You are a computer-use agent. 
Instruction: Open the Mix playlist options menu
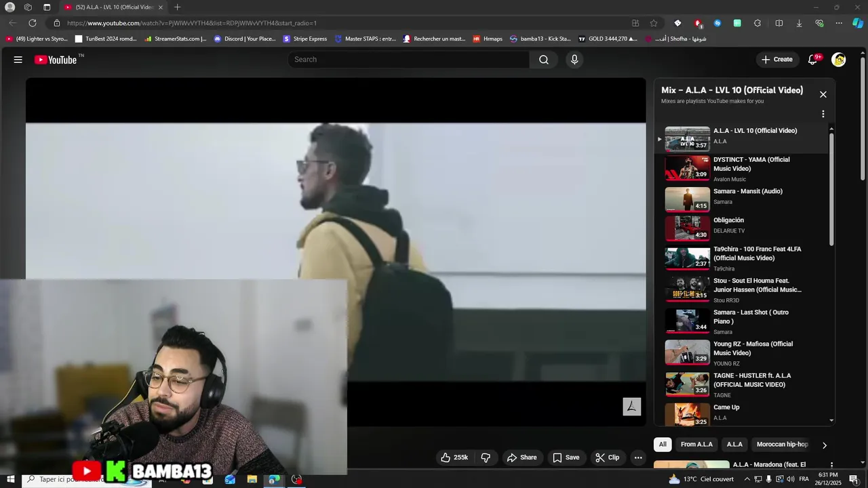[823, 115]
